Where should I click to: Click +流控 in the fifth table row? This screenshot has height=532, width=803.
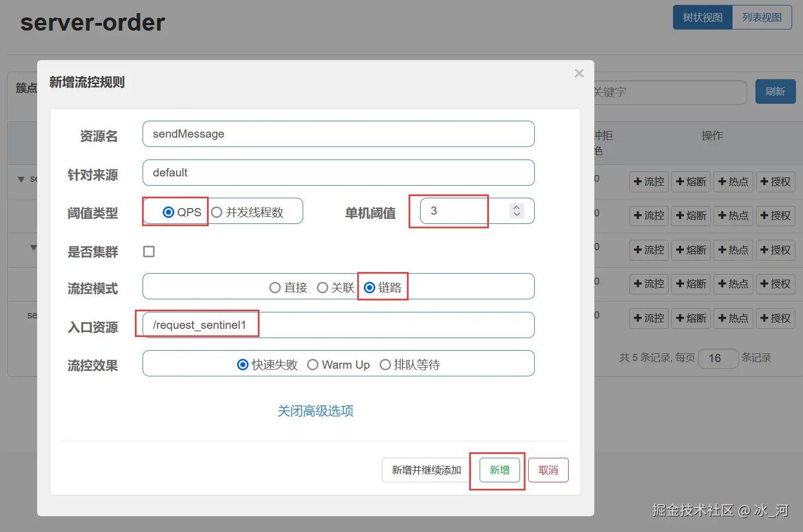click(x=649, y=318)
